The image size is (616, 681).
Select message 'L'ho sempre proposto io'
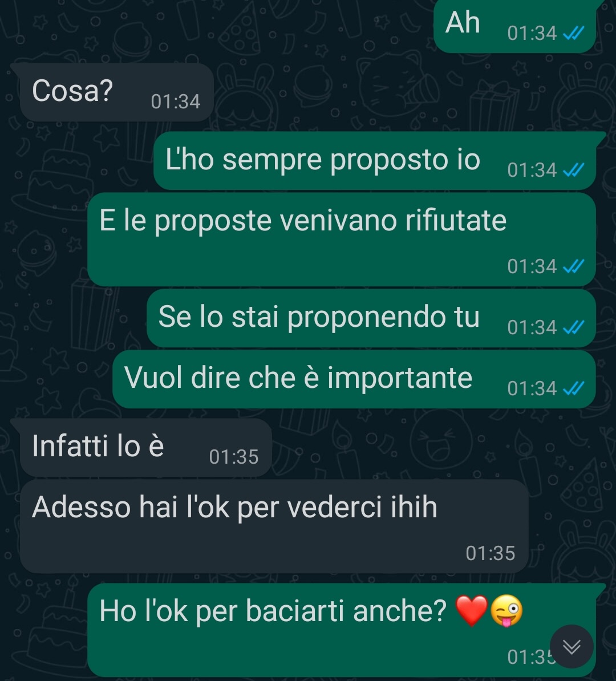375,161
